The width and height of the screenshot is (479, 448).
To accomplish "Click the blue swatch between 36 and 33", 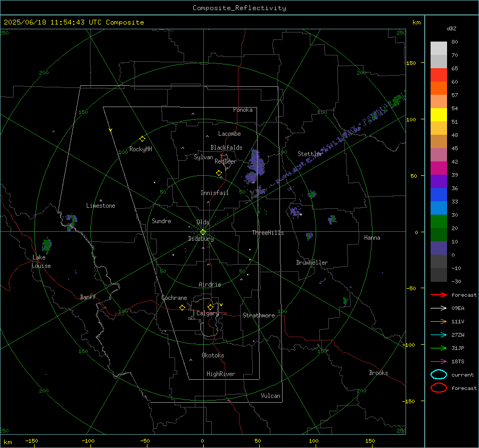I will pos(439,195).
